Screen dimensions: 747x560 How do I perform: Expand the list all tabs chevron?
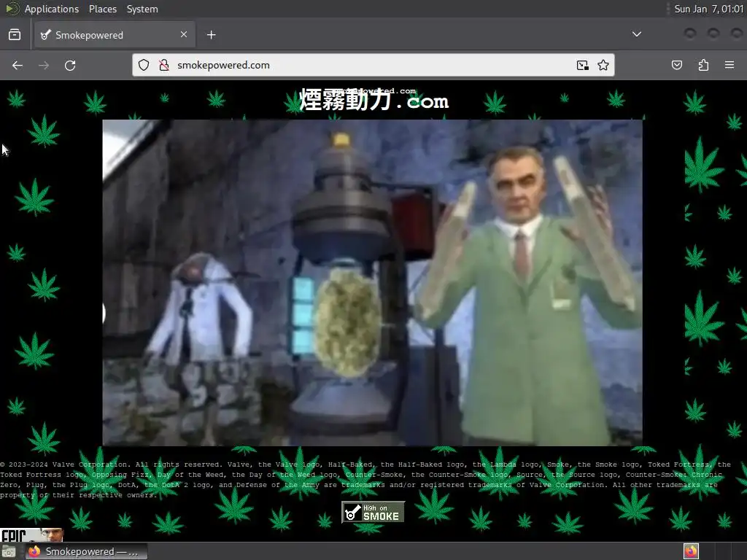pyautogui.click(x=636, y=34)
